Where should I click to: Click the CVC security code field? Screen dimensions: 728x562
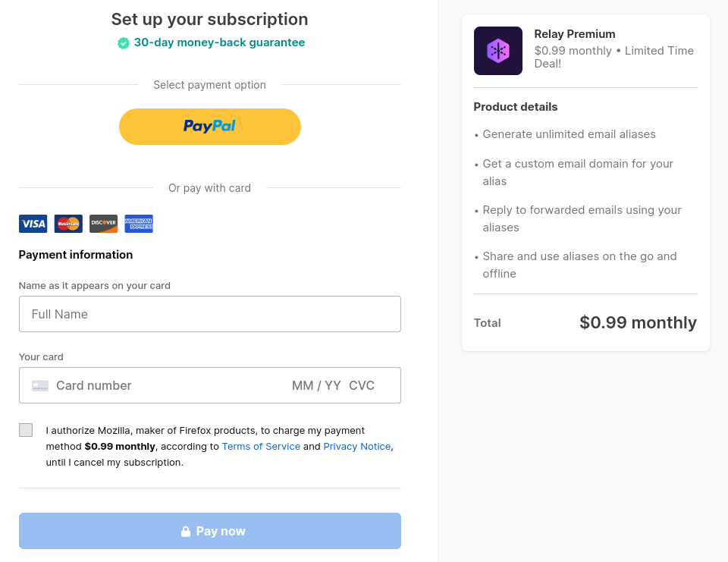click(362, 385)
